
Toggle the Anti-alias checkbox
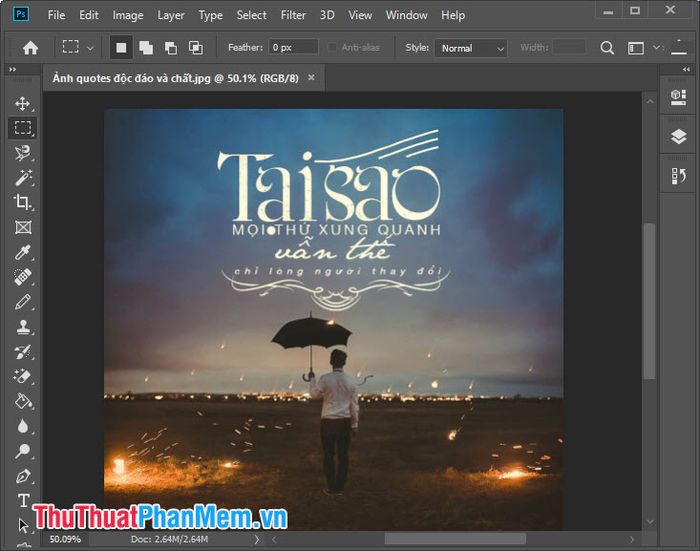332,47
